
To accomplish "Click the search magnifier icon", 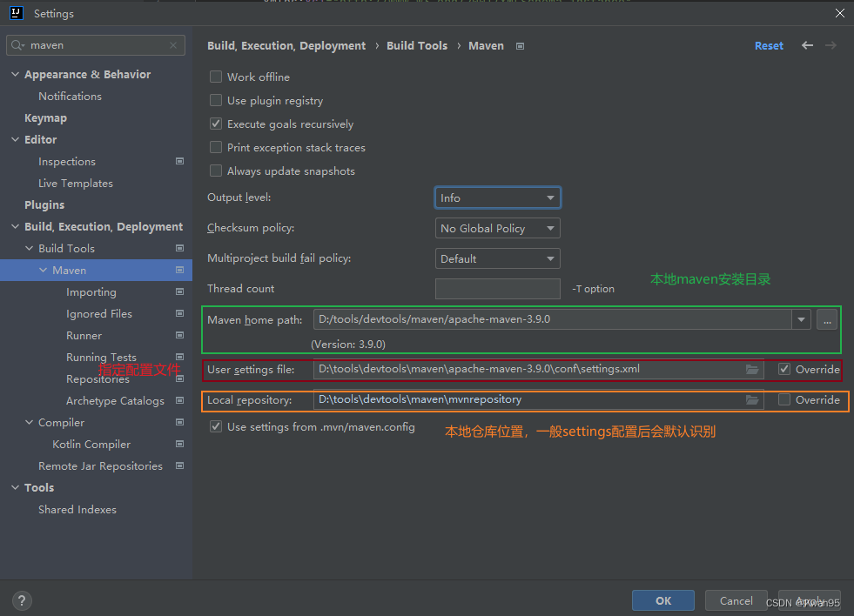I will pyautogui.click(x=17, y=45).
